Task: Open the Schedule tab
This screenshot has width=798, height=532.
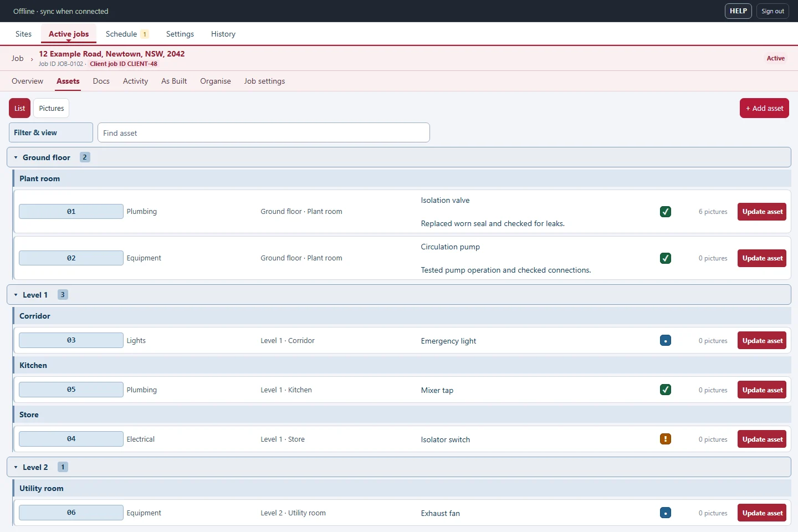Action: coord(127,34)
